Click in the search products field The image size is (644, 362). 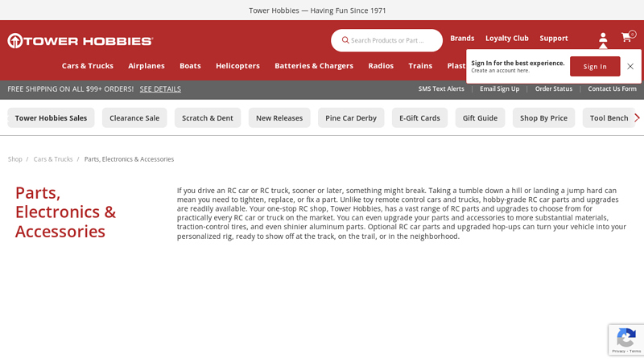(390, 40)
